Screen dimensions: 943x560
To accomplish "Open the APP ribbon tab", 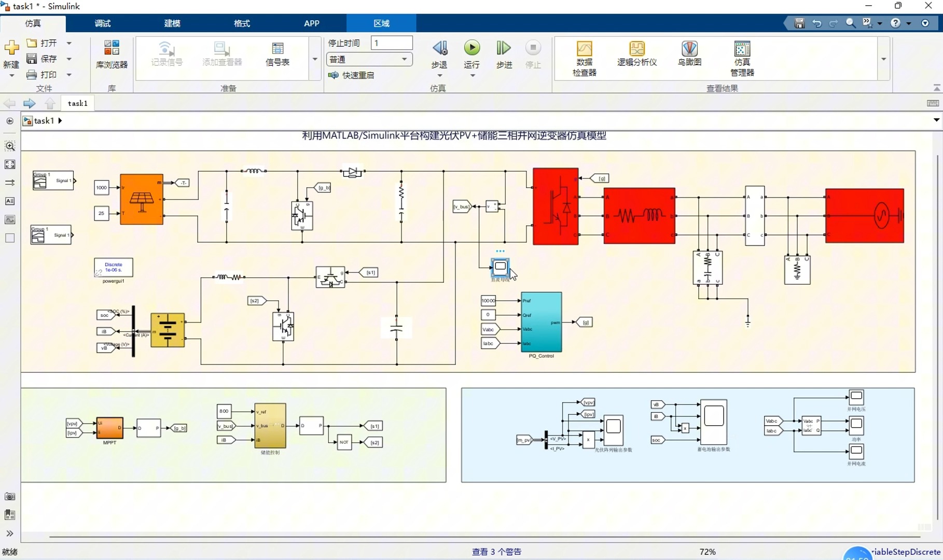I will coord(311,23).
